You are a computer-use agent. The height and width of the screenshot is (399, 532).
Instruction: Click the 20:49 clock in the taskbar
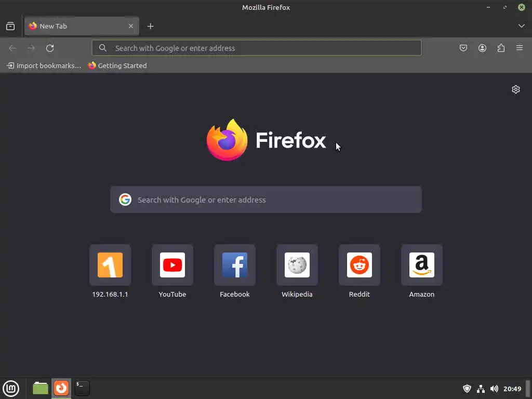(512, 389)
